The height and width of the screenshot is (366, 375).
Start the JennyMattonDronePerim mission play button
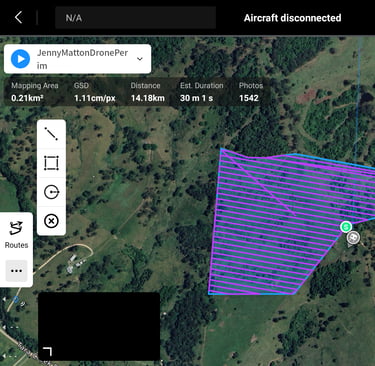(x=20, y=59)
